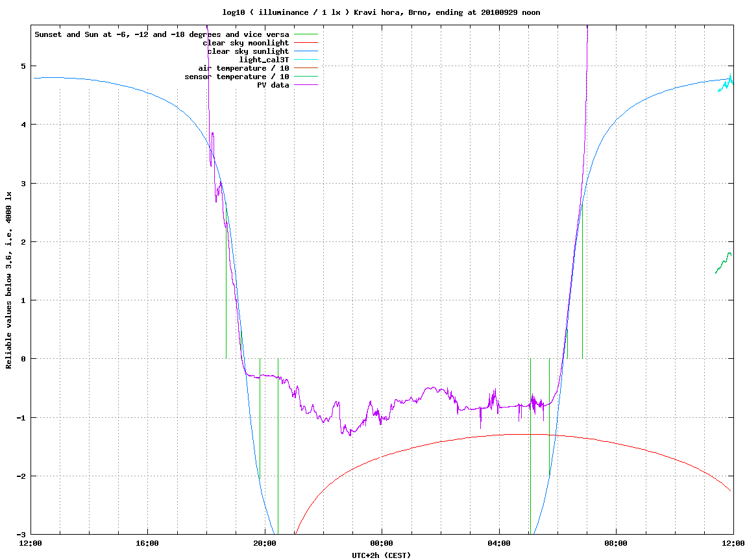This screenshot has height=560, width=747.
Task: Click the green sensor temperature segment near noon
Action: (x=724, y=263)
